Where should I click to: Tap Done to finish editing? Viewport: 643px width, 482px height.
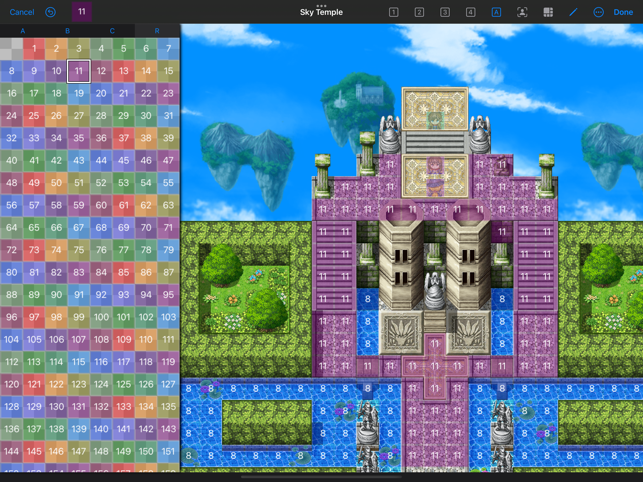[623, 12]
